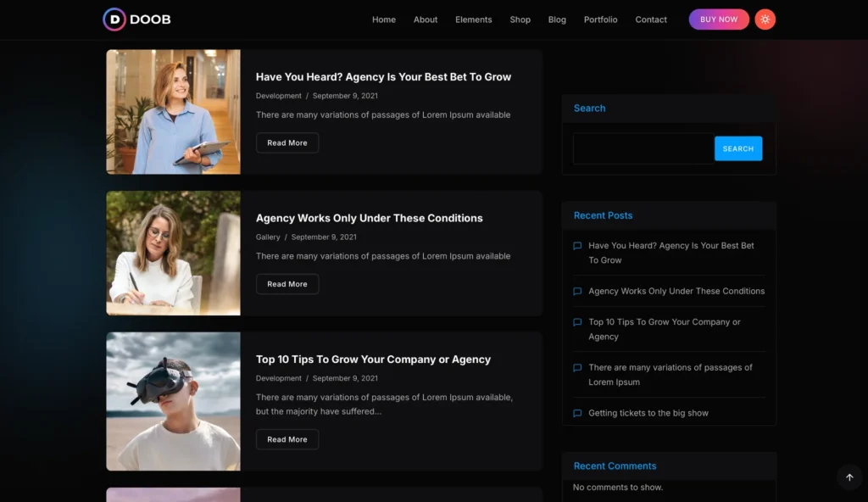Viewport: 868px width, 502px height.
Task: Click comment icon beside 'There are many variations' post
Action: pyautogui.click(x=577, y=368)
